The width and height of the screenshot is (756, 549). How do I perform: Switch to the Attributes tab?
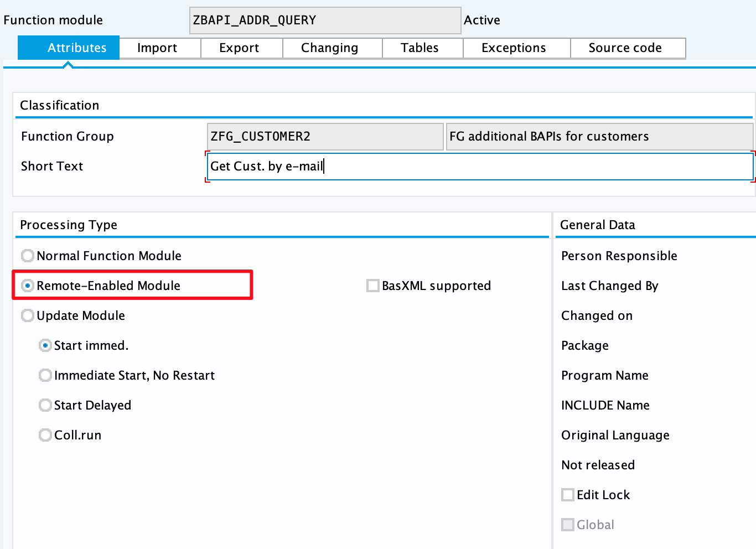point(69,48)
